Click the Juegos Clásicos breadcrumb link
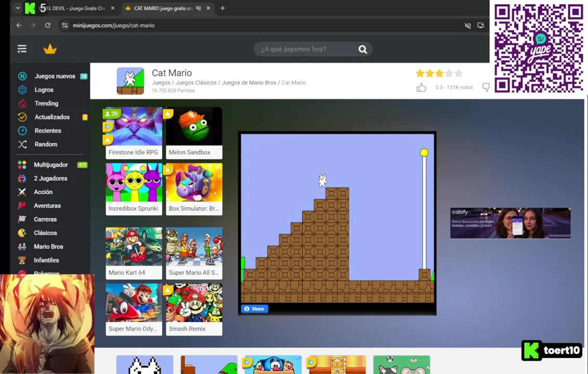The image size is (588, 374). tap(196, 83)
